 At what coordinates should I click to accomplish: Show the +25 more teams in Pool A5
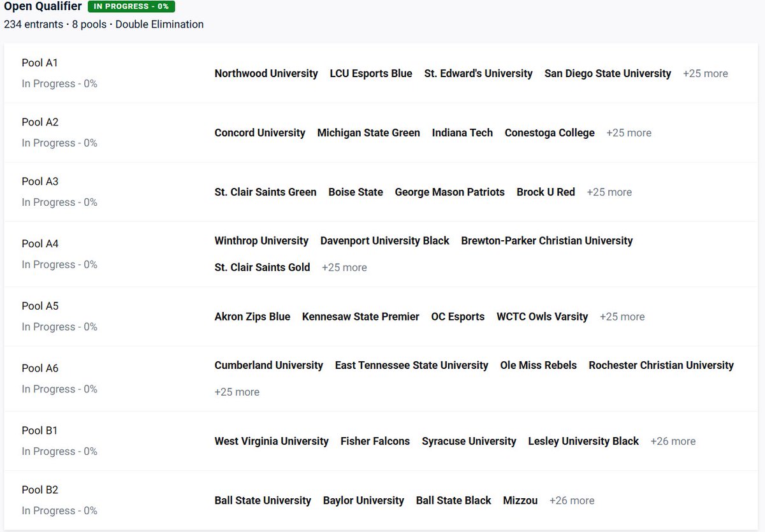[622, 317]
